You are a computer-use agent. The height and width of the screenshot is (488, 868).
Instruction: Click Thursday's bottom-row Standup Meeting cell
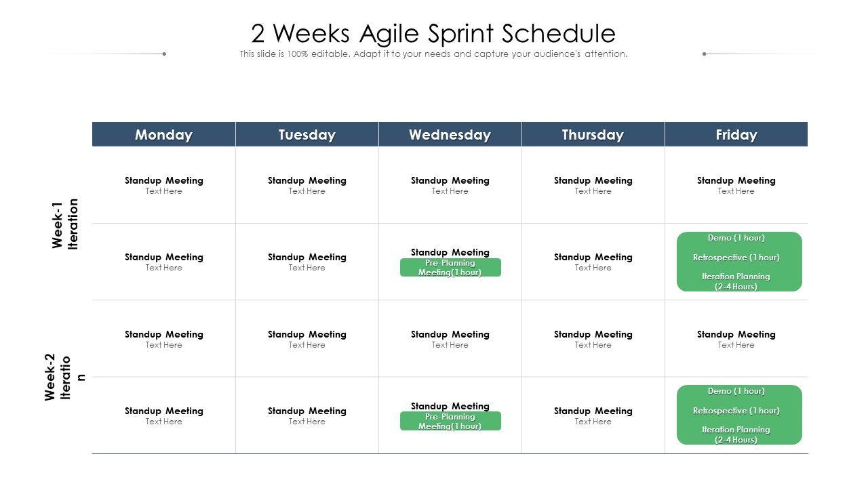point(593,415)
